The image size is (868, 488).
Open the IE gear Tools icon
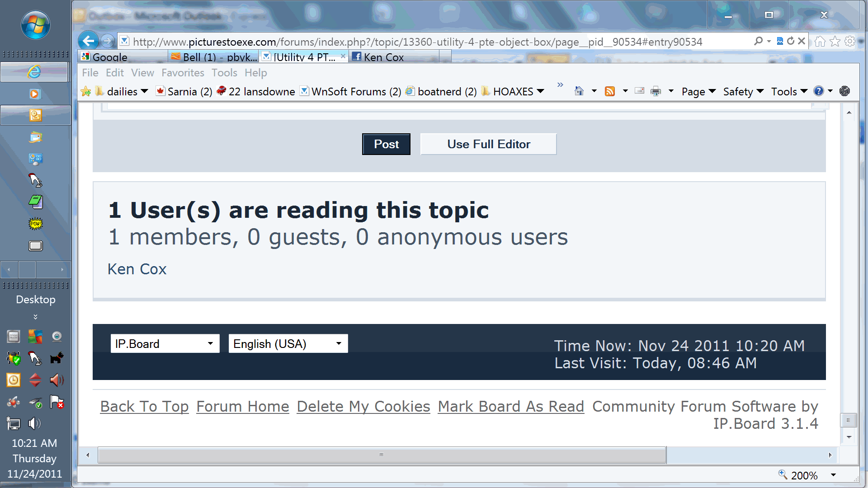pyautogui.click(x=850, y=42)
